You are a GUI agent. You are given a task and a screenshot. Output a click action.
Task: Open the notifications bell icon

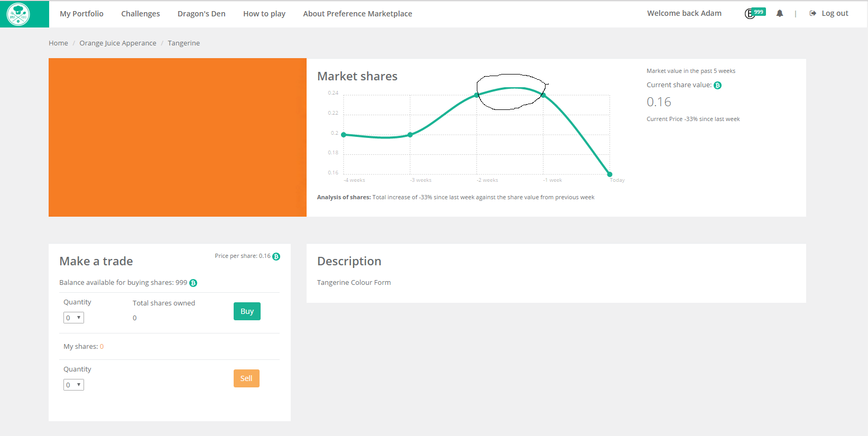779,14
